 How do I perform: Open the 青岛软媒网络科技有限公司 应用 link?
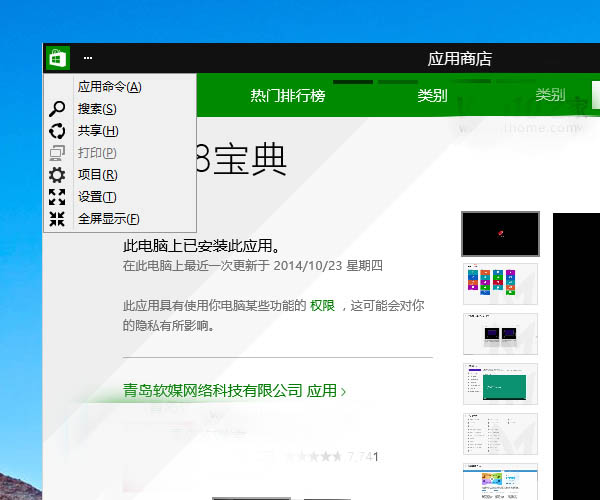tap(234, 391)
